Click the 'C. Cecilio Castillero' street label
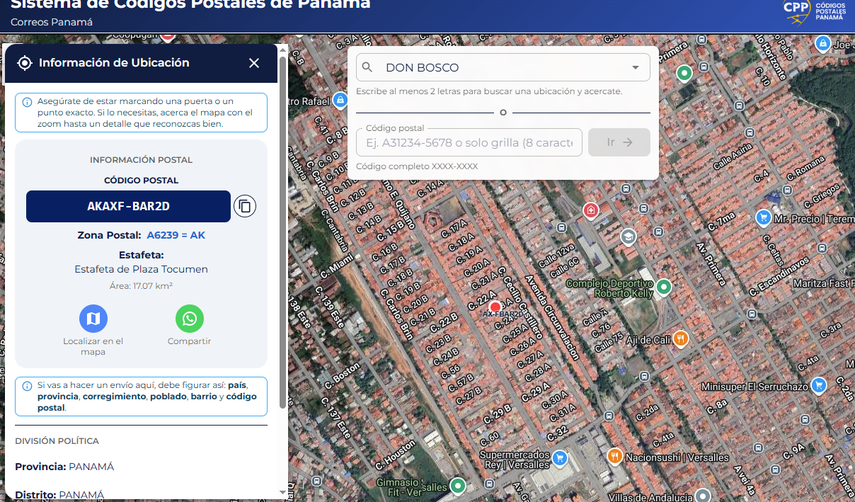Screen dimensions: 855x502 (x=521, y=303)
